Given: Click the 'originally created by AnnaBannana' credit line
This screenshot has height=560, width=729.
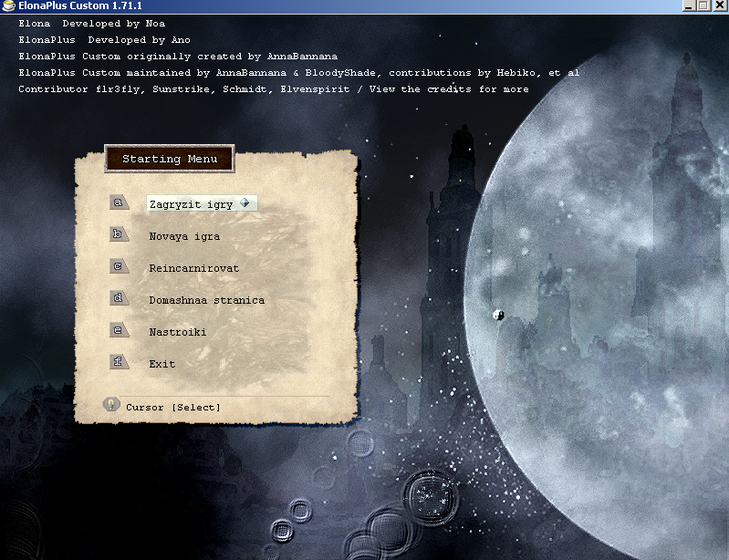Looking at the screenshot, I should (178, 57).
